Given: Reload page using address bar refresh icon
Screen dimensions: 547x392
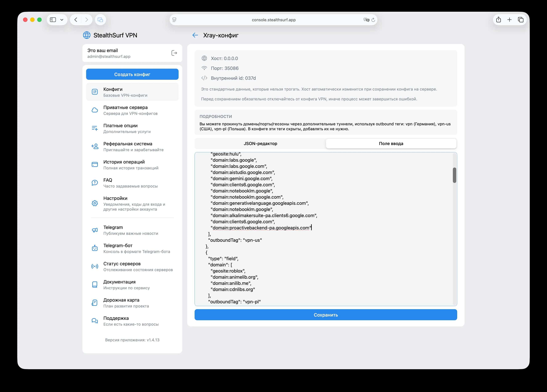Looking at the screenshot, I should (373, 20).
